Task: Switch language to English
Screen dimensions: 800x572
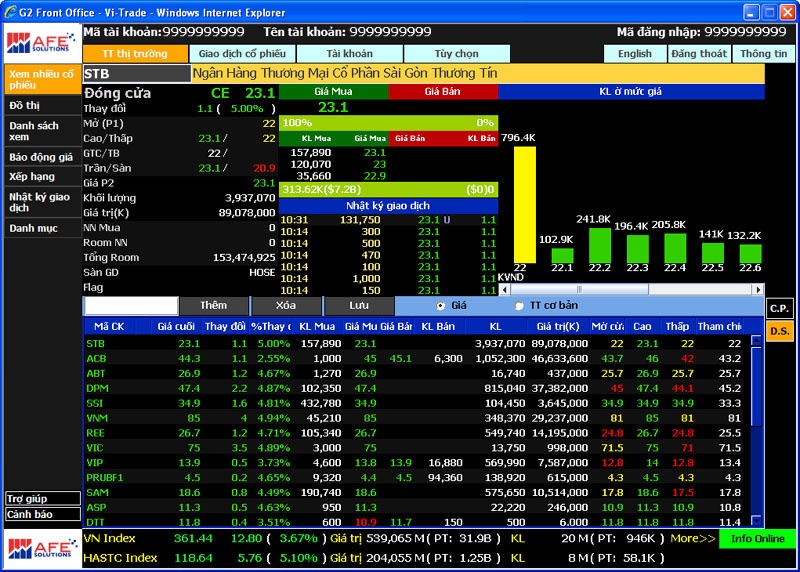Action: tap(635, 54)
